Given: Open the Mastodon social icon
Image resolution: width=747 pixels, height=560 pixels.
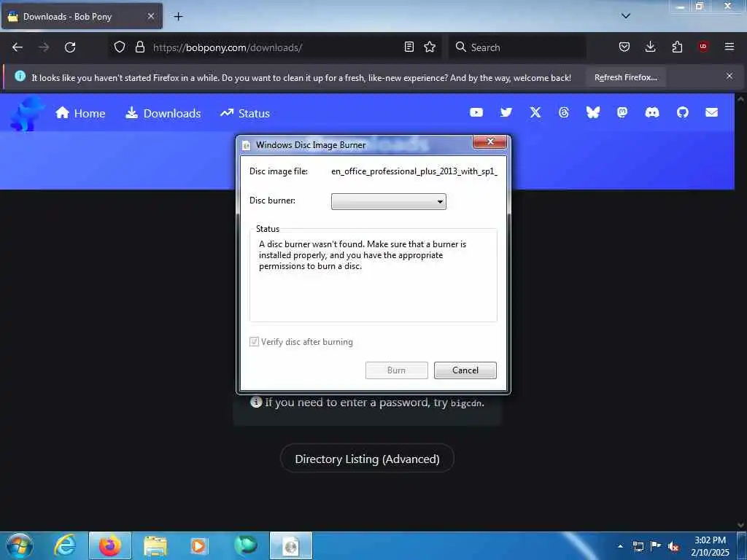Looking at the screenshot, I should coord(622,112).
